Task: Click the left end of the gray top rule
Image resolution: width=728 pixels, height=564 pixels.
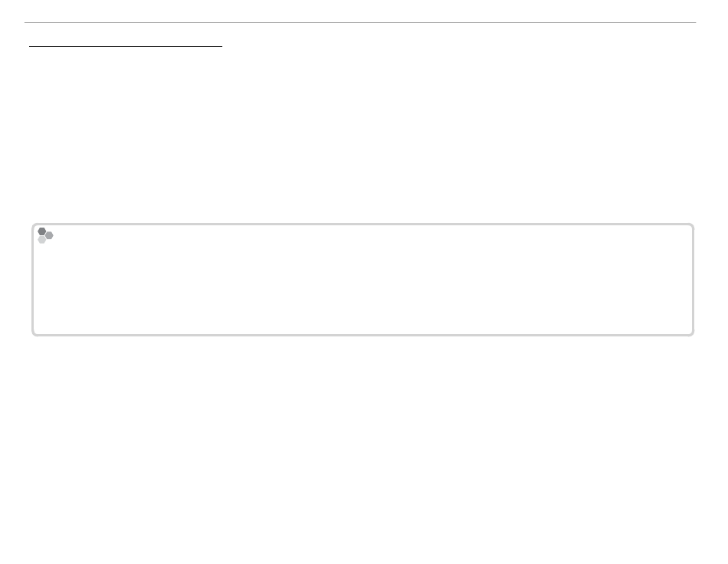Action: click(25, 22)
